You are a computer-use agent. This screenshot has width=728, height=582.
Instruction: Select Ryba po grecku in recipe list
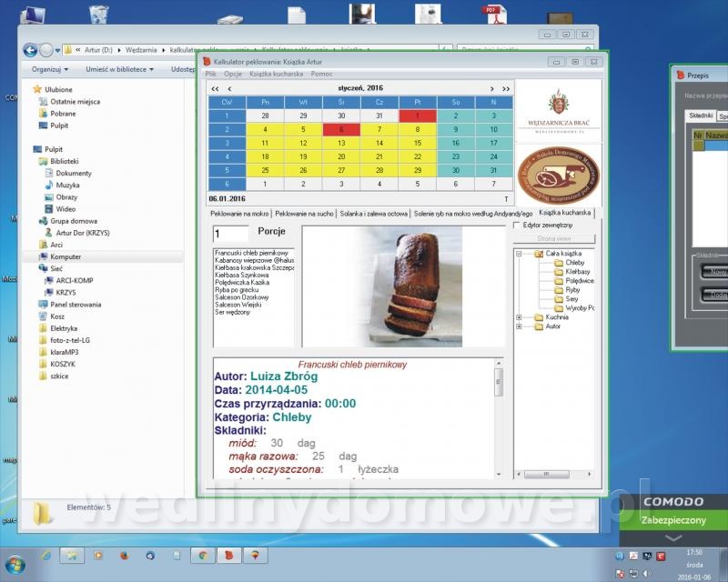pyautogui.click(x=237, y=289)
